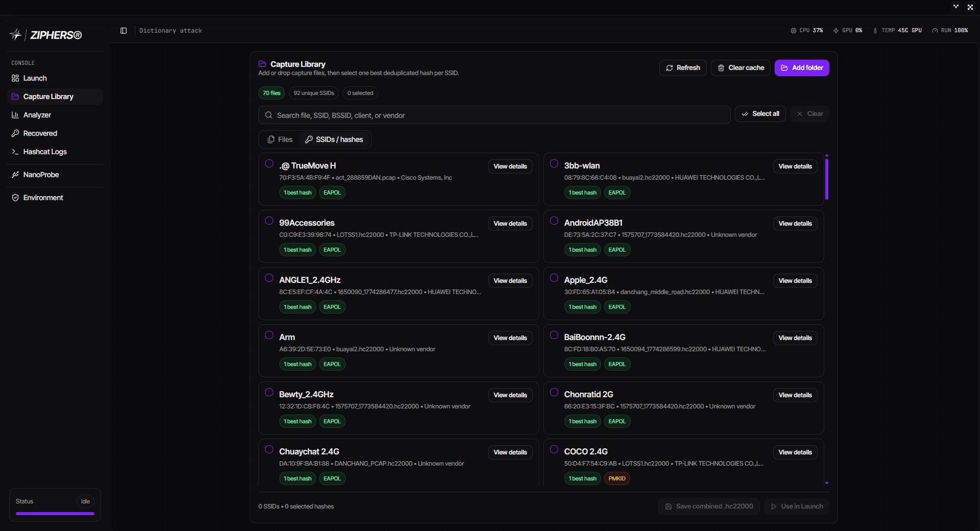
Task: Open Hashcat Logs
Action: [55, 152]
